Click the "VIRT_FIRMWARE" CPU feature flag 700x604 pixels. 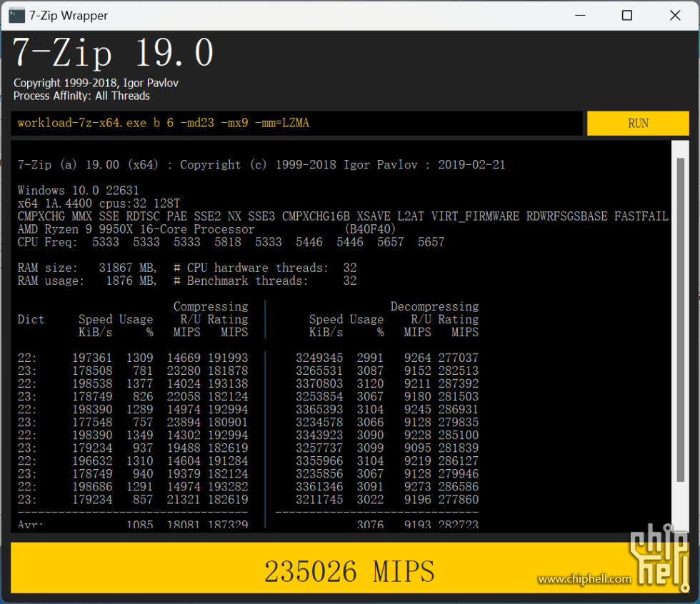[x=475, y=216]
